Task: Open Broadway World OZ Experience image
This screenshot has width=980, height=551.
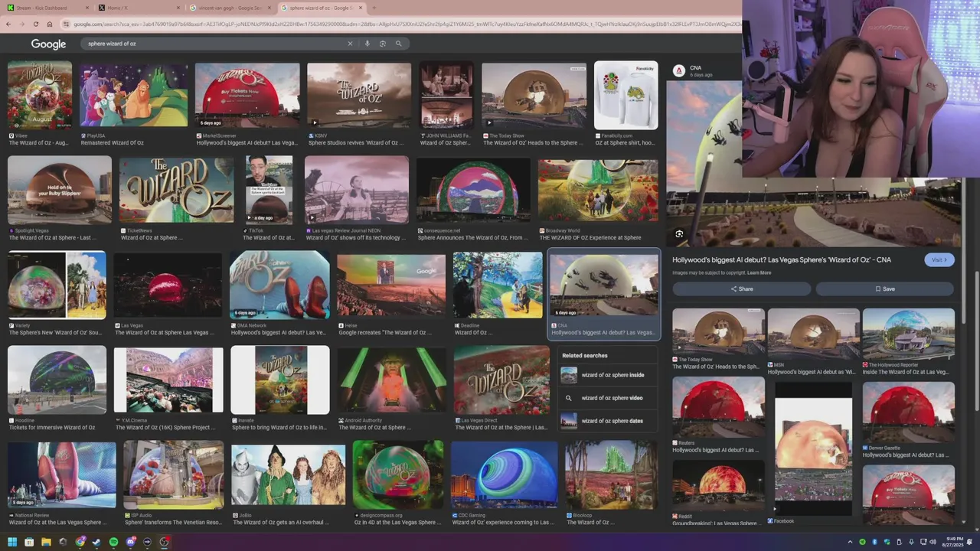Action: click(598, 190)
